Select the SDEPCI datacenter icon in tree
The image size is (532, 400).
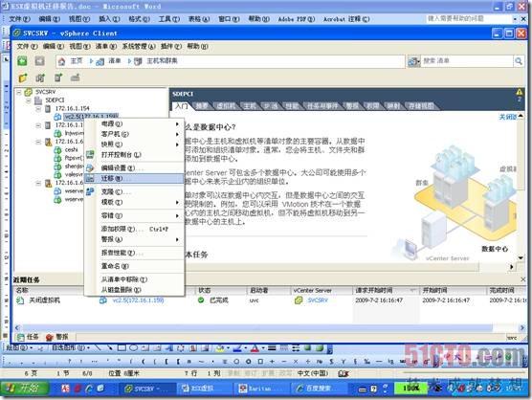[38, 100]
